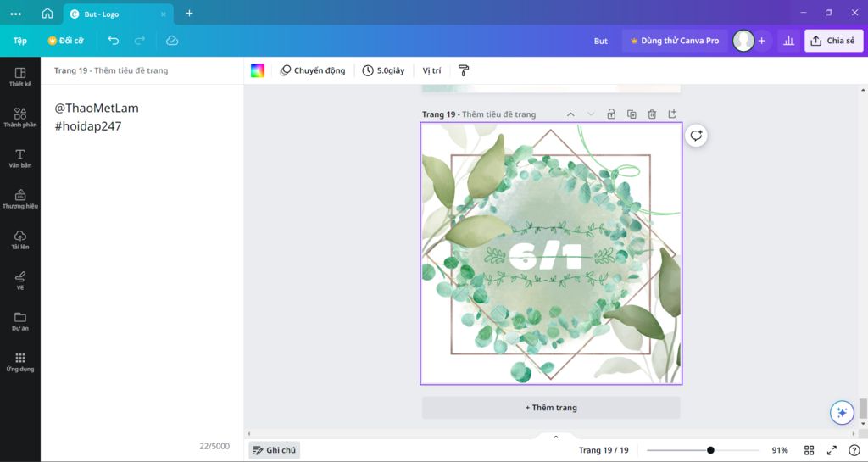The width and height of the screenshot is (868, 462).
Task: Edit page title Thêm tiêu đề trang above canvas
Action: tap(498, 114)
